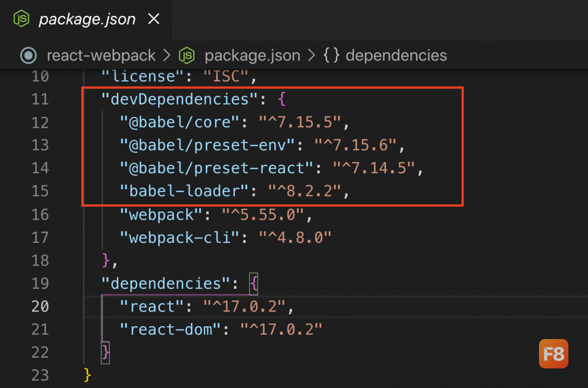Click the "webpack" key on line 16
The height and width of the screenshot is (388, 588).
[161, 215]
